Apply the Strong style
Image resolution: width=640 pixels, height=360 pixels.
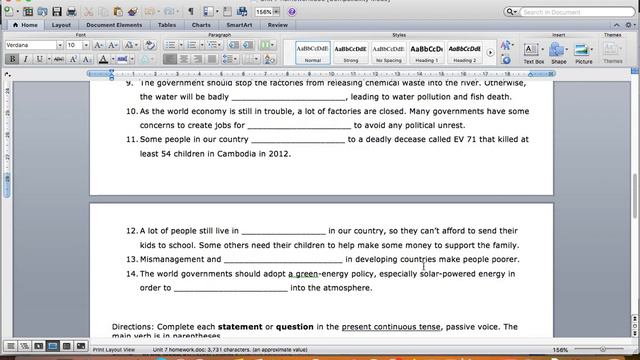coord(350,53)
